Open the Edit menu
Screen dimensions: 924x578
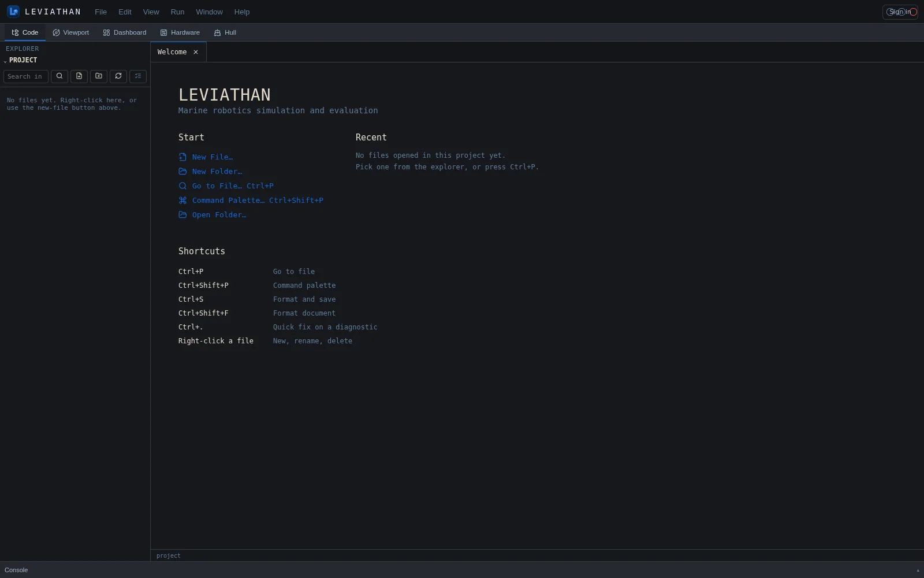coord(125,12)
